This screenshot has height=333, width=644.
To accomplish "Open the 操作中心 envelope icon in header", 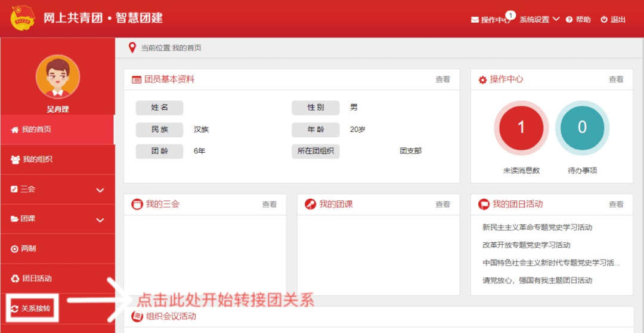I will pos(475,20).
